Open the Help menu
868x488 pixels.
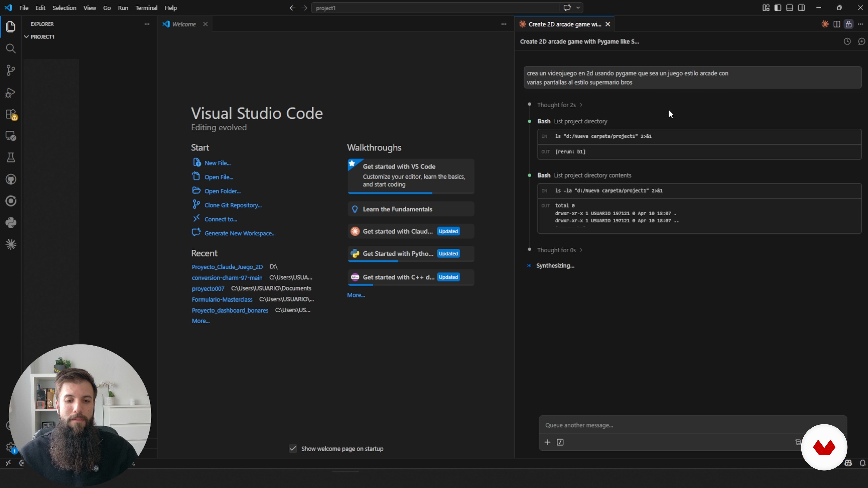pyautogui.click(x=170, y=8)
